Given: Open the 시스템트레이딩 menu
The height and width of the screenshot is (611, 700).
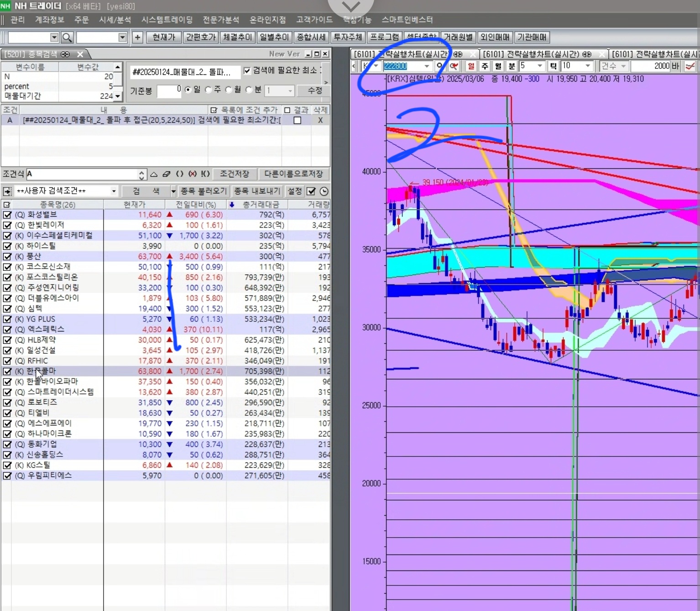Looking at the screenshot, I should click(x=167, y=20).
